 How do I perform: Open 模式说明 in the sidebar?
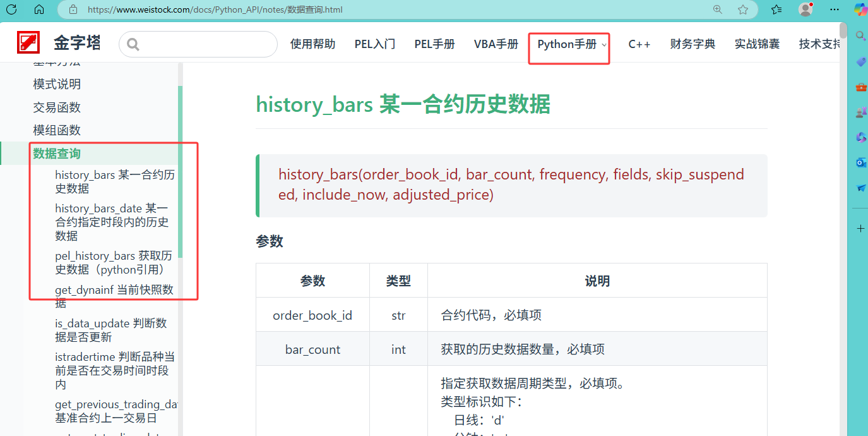pyautogui.click(x=57, y=84)
